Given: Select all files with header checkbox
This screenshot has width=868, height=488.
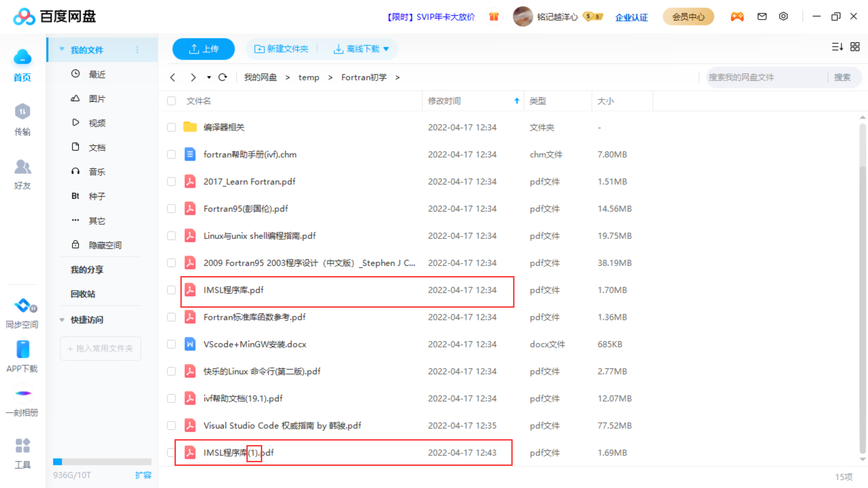Looking at the screenshot, I should pos(171,101).
